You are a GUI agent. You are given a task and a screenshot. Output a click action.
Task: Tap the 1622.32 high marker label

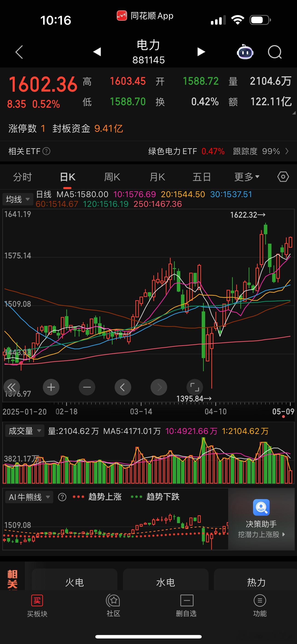click(x=248, y=215)
